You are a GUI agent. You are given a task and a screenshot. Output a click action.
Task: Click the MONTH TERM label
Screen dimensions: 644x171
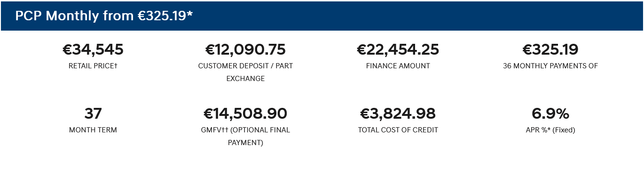click(x=93, y=130)
